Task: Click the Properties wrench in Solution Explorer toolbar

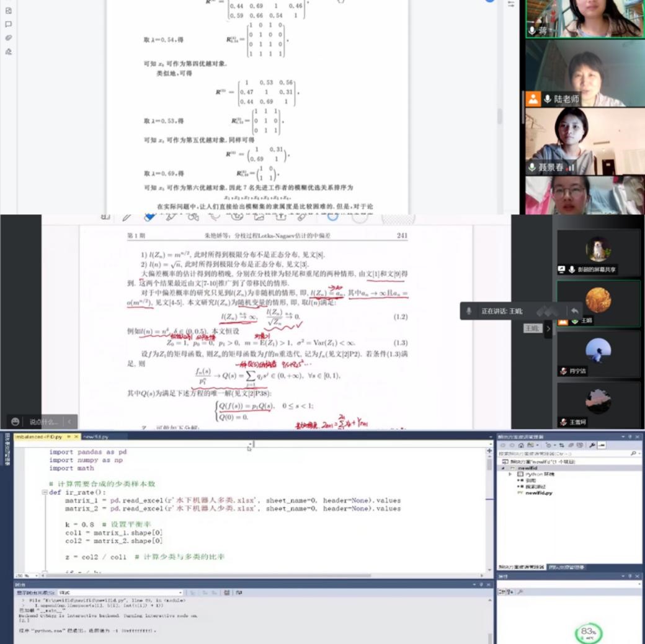Action: tap(592, 445)
